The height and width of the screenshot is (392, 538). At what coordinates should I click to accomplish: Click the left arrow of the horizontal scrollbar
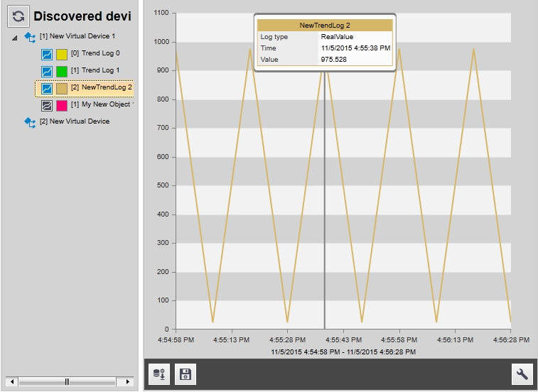pyautogui.click(x=12, y=382)
